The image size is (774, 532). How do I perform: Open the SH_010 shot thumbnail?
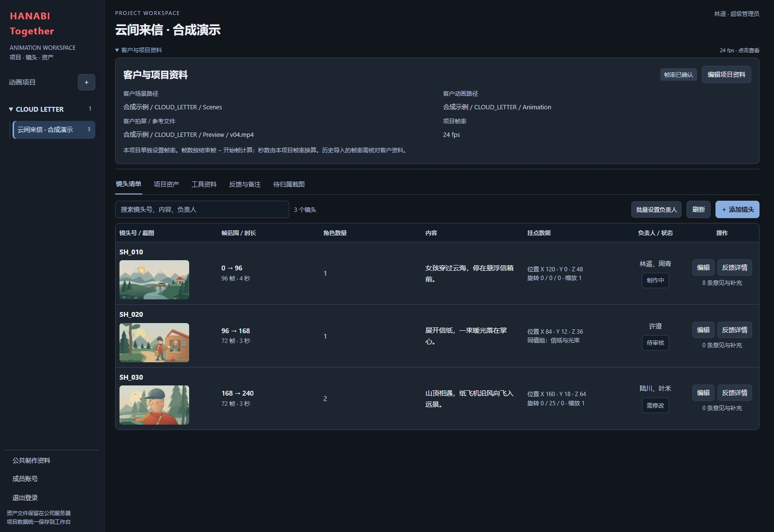click(x=154, y=280)
